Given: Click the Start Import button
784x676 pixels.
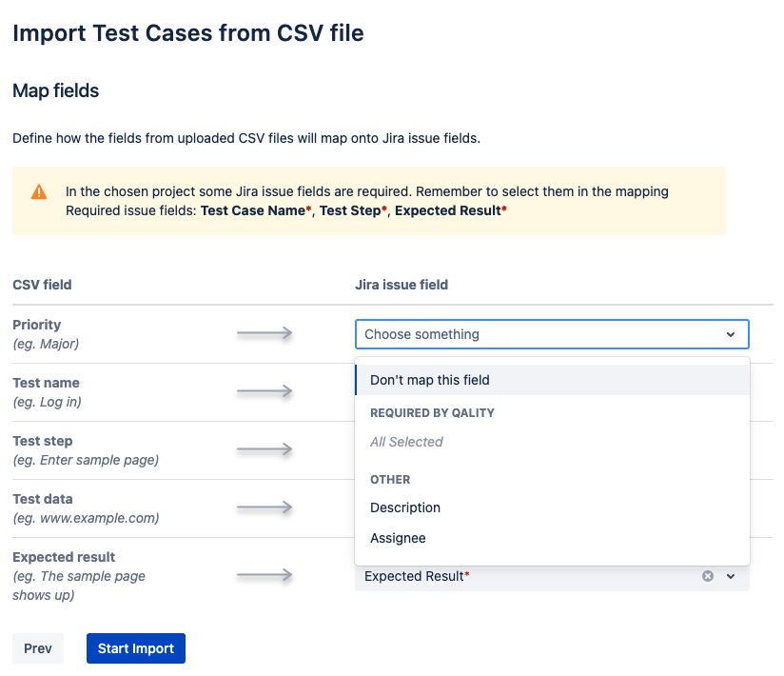Looking at the screenshot, I should (x=135, y=647).
